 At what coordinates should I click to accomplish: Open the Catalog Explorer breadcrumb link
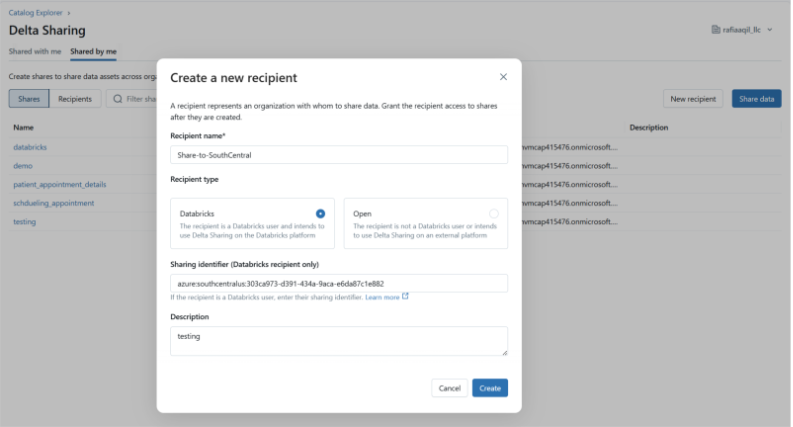(x=35, y=13)
